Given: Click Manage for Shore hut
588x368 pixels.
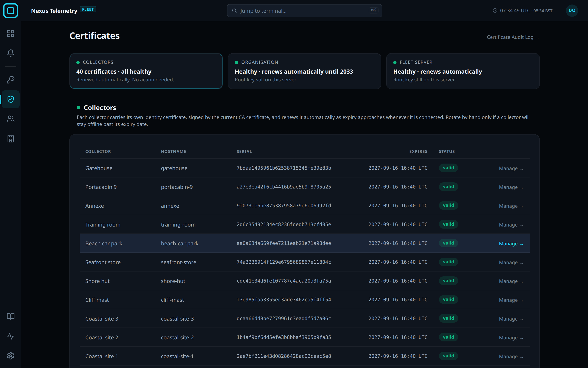Looking at the screenshot, I should [x=511, y=281].
